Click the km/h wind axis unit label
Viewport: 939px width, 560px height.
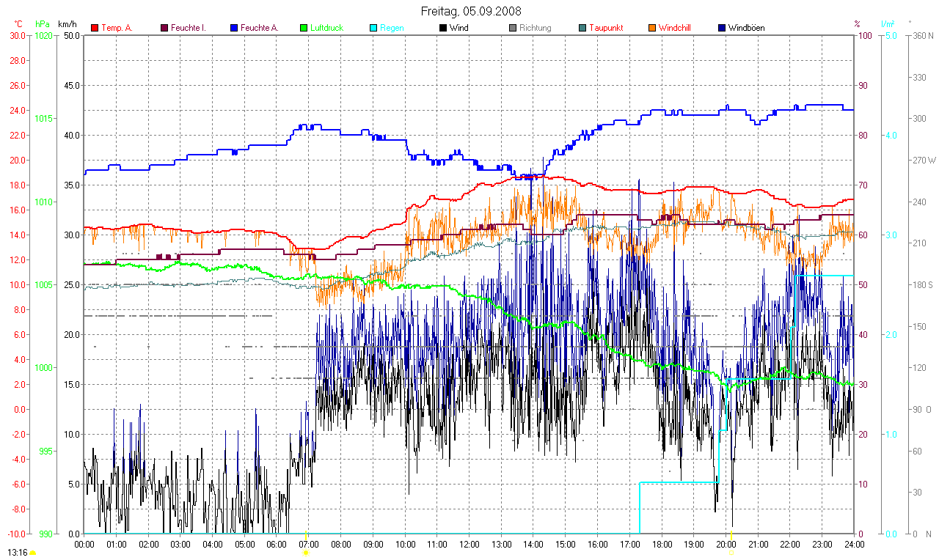(x=67, y=23)
